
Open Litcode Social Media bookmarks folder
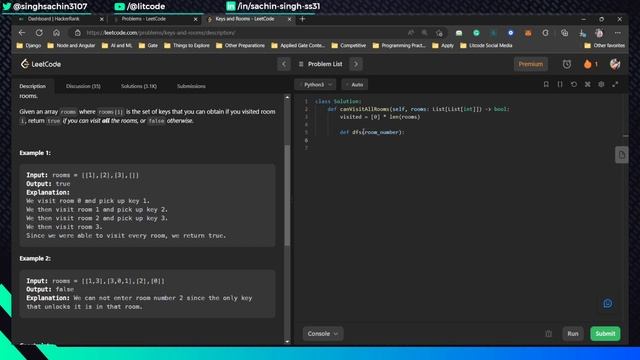pos(486,45)
